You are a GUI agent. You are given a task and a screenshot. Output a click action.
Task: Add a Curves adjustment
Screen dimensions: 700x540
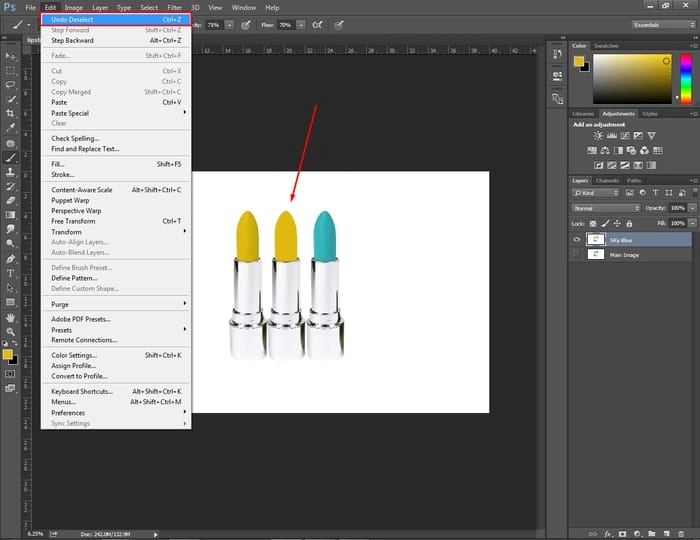(x=625, y=136)
